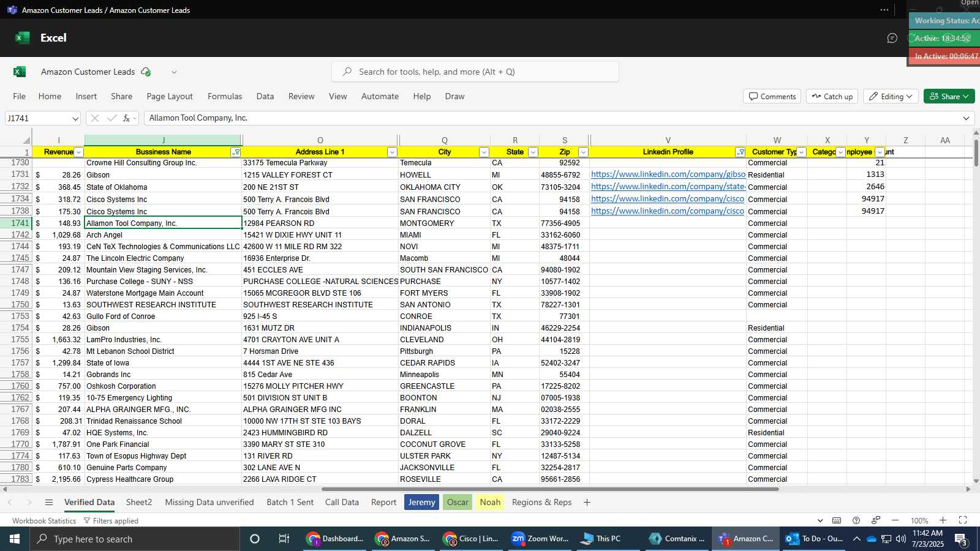Switch to the Insert ribbon tab
980x551 pixels.
tap(86, 96)
